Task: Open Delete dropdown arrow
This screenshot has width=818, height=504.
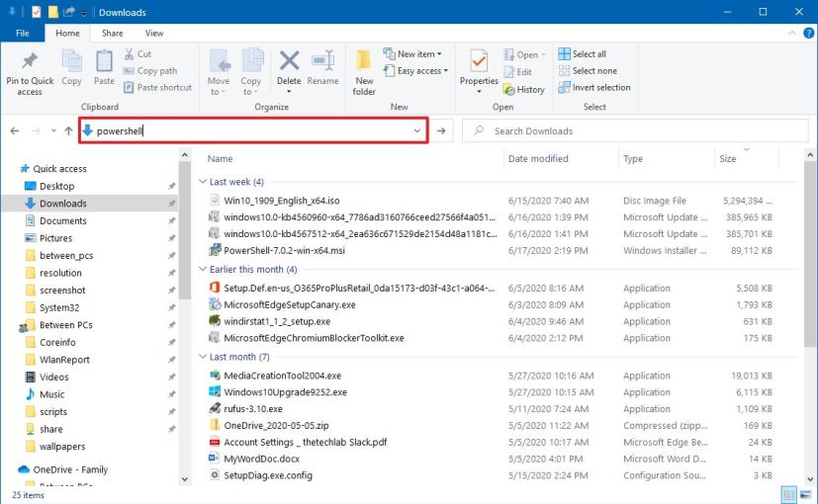Action: 289,91
